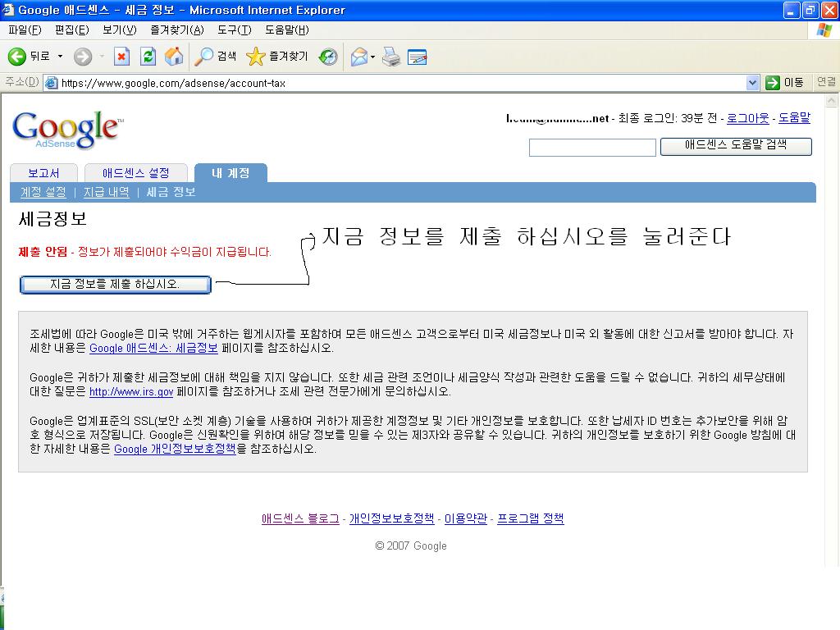Click the 세금정보 page heading
This screenshot has width=840, height=630.
52,218
